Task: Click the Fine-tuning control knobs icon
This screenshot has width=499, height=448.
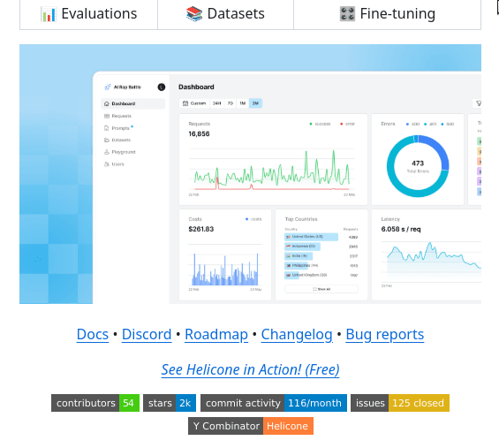Action: [347, 14]
